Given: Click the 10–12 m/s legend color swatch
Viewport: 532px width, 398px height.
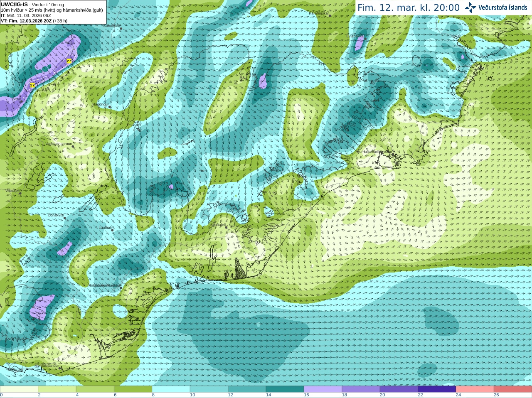Looking at the screenshot, I should [x=209, y=389].
